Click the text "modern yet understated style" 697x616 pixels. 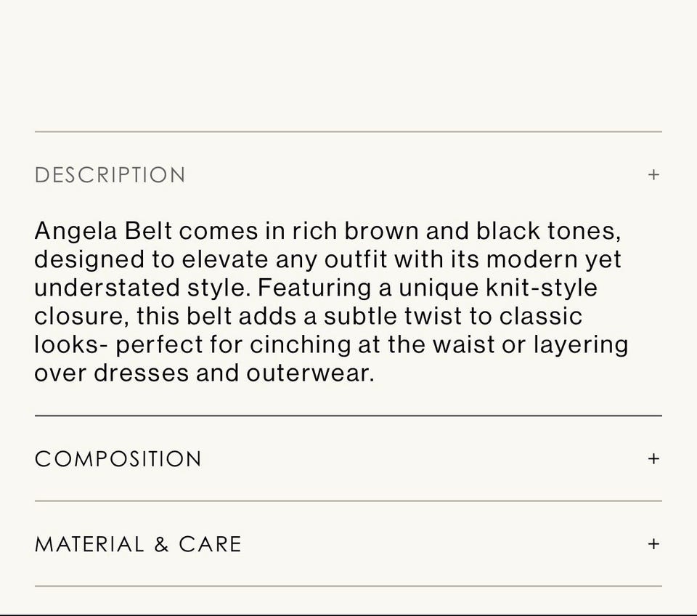tap(553, 260)
